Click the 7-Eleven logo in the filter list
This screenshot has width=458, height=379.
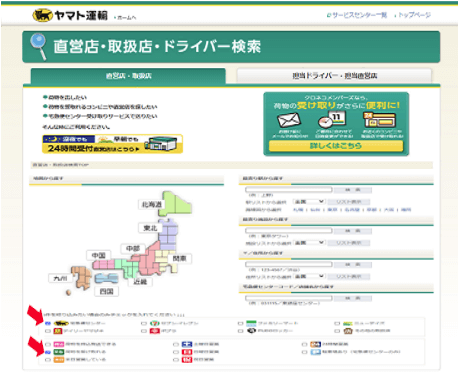pyautogui.click(x=155, y=323)
